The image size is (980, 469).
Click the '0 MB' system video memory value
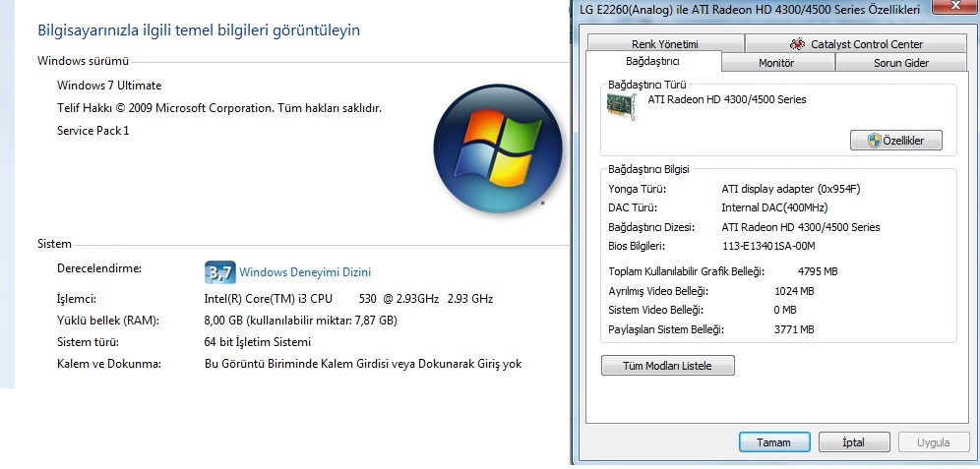click(x=785, y=310)
